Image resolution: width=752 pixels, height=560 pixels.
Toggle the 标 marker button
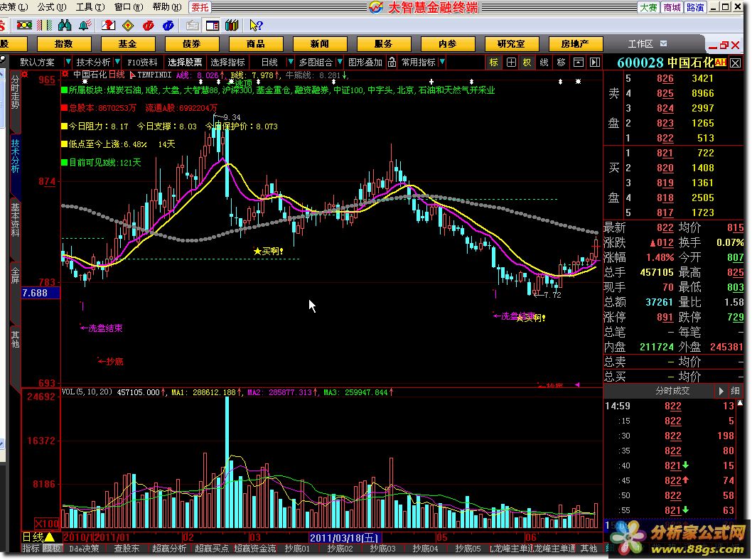(494, 63)
